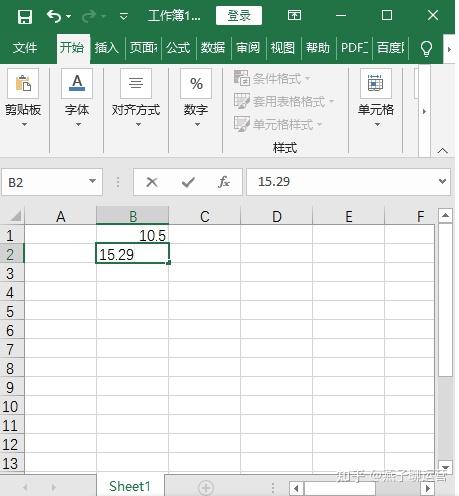Open the 数字 number format group
The height and width of the screenshot is (496, 459).
196,83
